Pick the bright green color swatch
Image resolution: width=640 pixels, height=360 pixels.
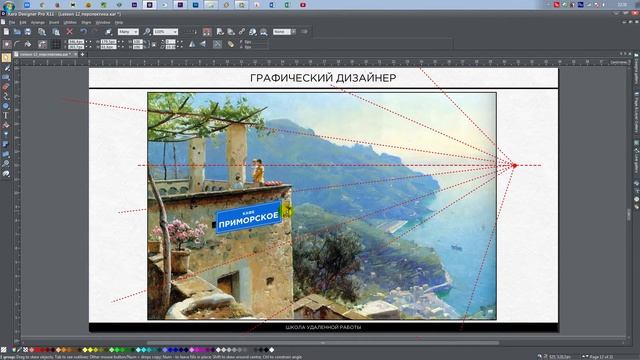(117, 350)
